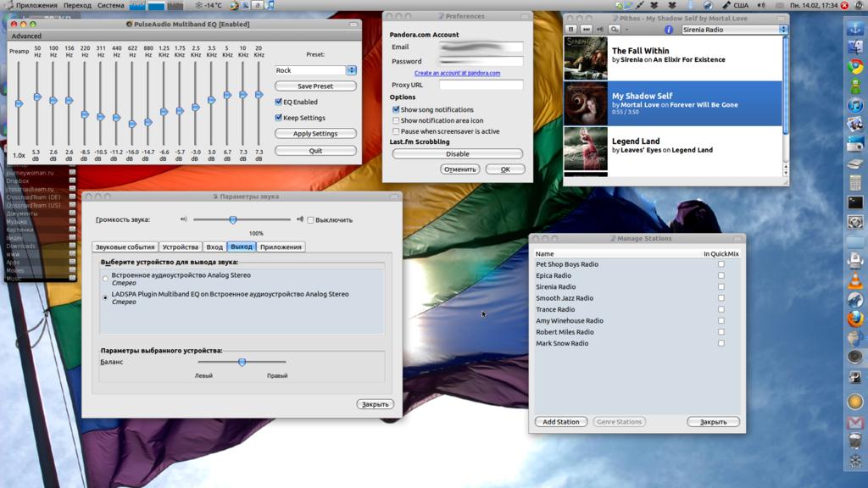Image resolution: width=868 pixels, height=488 pixels.
Task: Click the volume icon in top panel
Action: [762, 6]
